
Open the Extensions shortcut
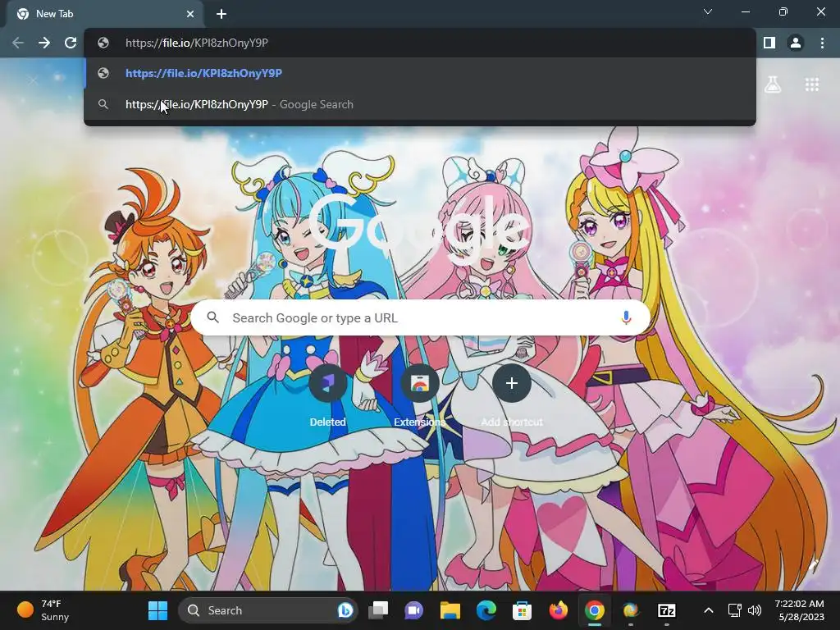coord(419,396)
